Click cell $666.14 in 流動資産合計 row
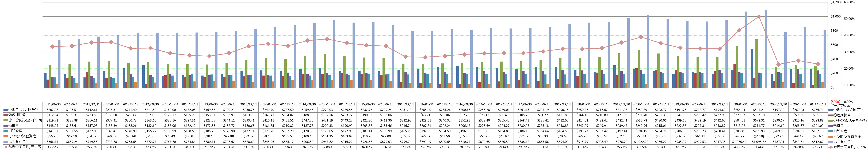 [52, 142]
